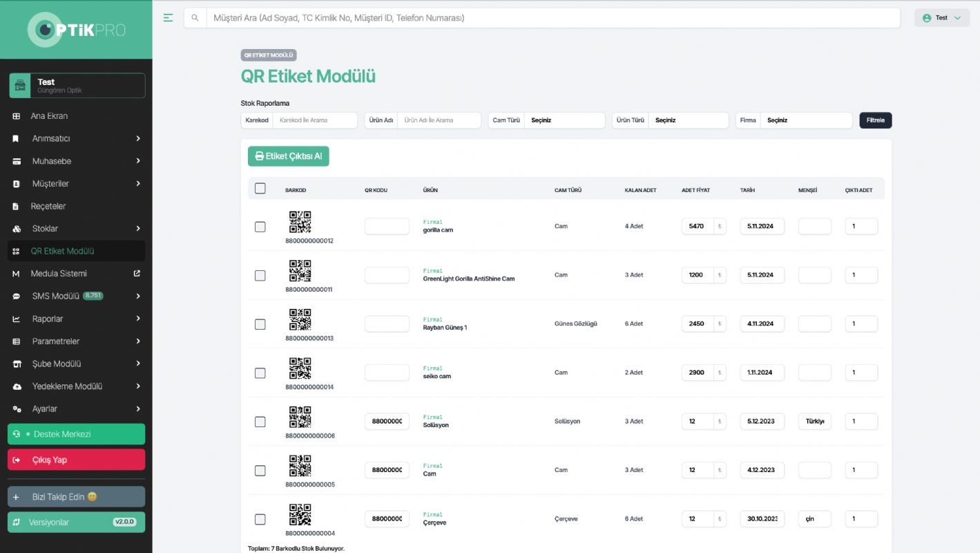This screenshot has height=553, width=980.
Task: Open the Firma dropdown filter
Action: 806,120
